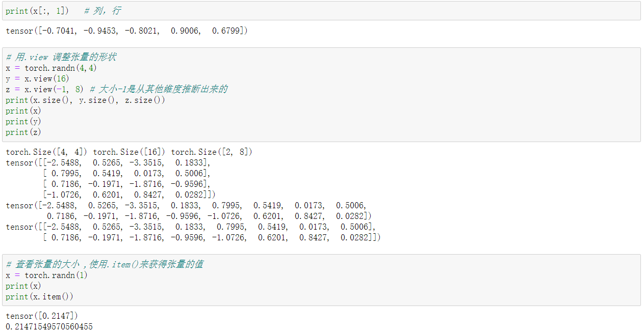Click line print(x.size(), y.size(), z.size())

86,100
